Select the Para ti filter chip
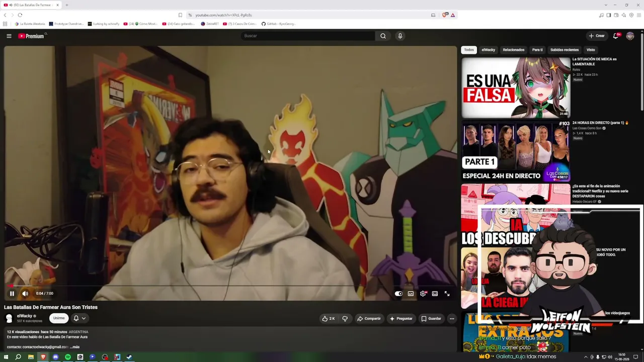This screenshot has width=644, height=362. coord(537,50)
